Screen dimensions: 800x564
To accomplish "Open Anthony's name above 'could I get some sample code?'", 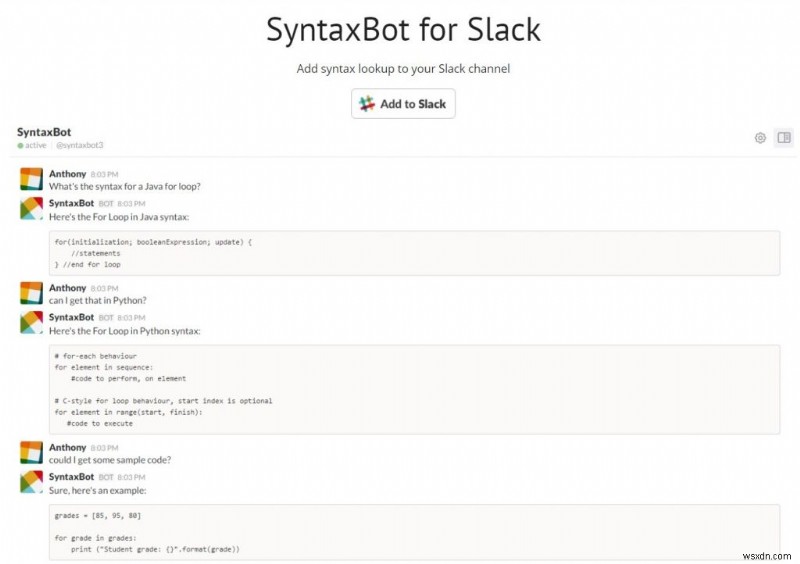I will [x=67, y=447].
